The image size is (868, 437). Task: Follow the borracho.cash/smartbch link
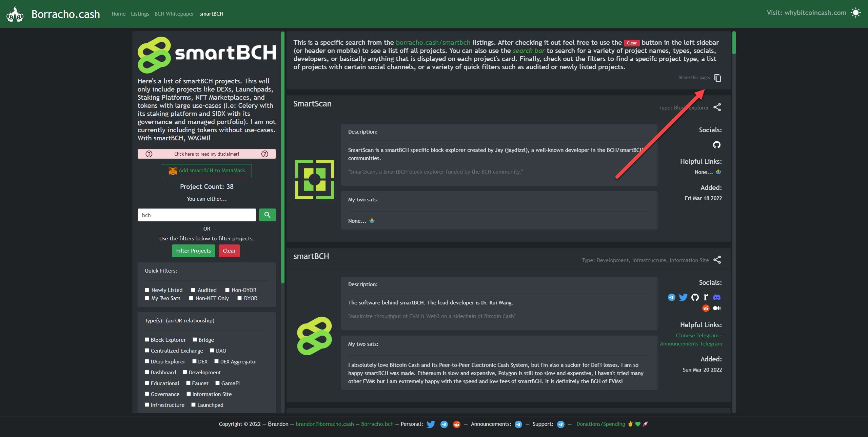click(433, 42)
